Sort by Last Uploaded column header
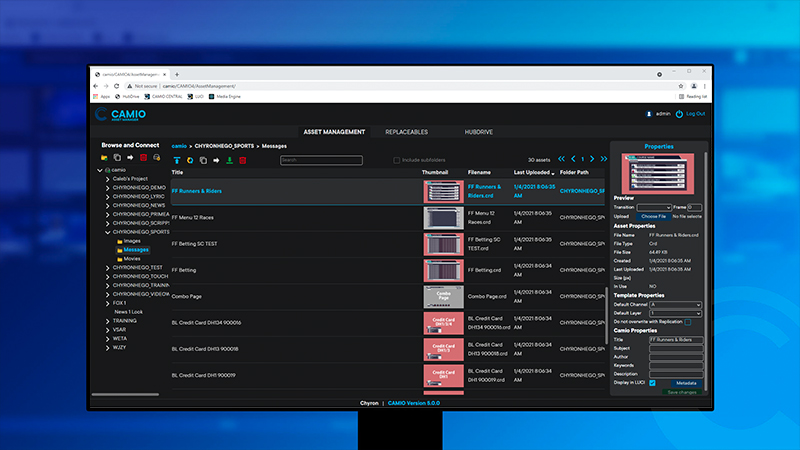800x450 pixels. point(534,172)
